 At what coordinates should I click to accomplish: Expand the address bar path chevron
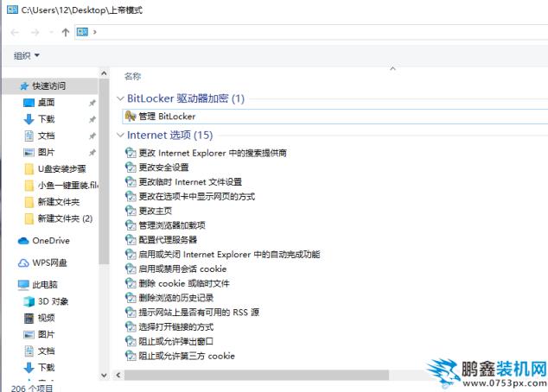(x=95, y=32)
